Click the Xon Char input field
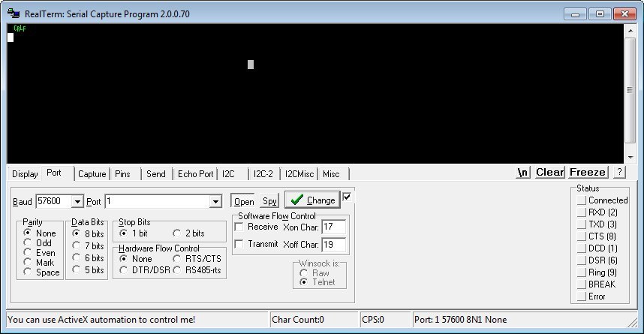The height and width of the screenshot is (334, 644). (x=333, y=227)
